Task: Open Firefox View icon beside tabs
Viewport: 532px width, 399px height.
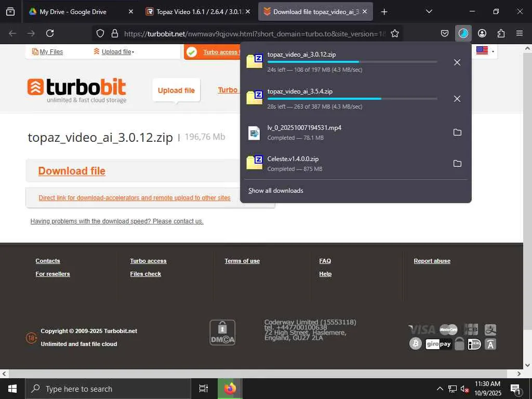Action: tap(10, 11)
